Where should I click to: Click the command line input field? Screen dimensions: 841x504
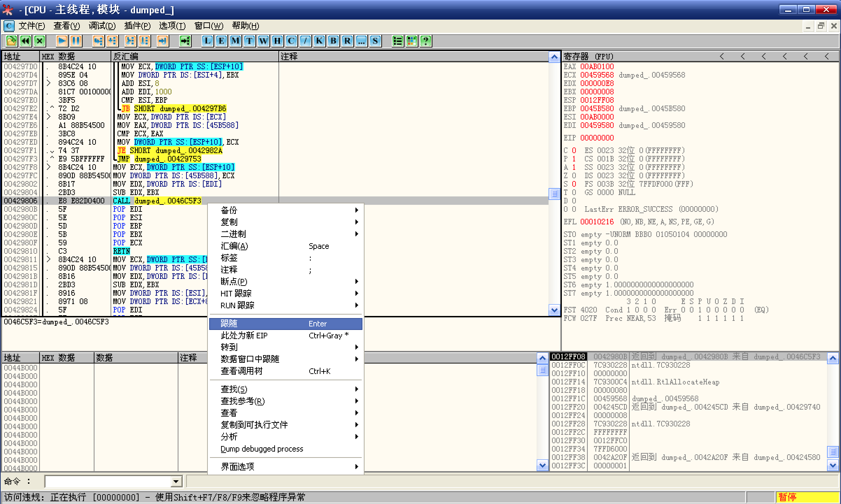[x=108, y=482]
